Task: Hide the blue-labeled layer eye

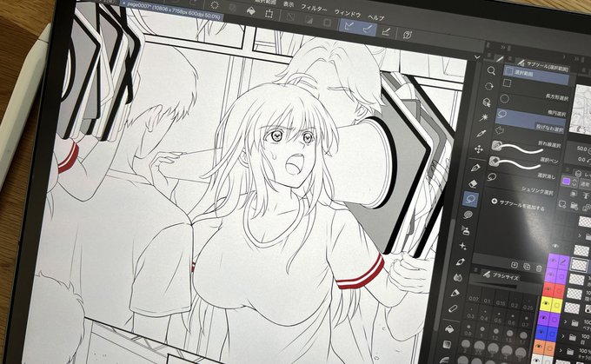Action: [541, 333]
